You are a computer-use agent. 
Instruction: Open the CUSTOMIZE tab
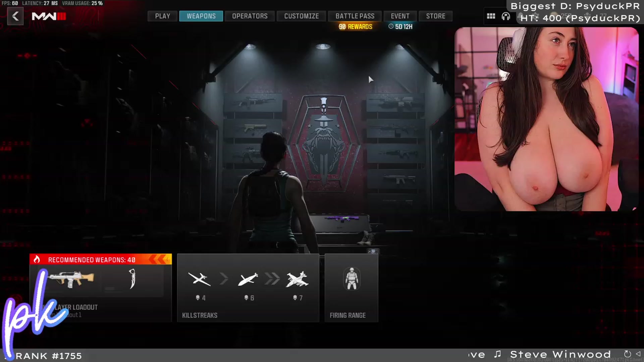coord(301,16)
